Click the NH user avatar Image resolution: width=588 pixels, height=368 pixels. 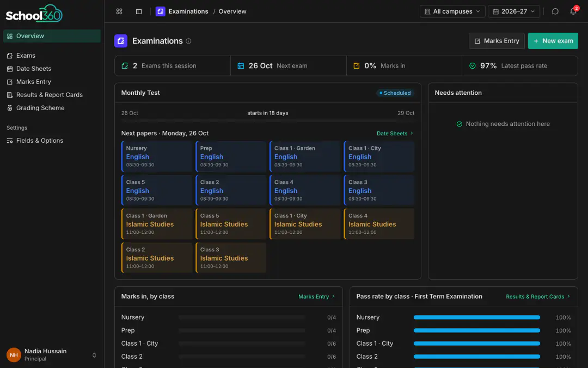pyautogui.click(x=14, y=354)
